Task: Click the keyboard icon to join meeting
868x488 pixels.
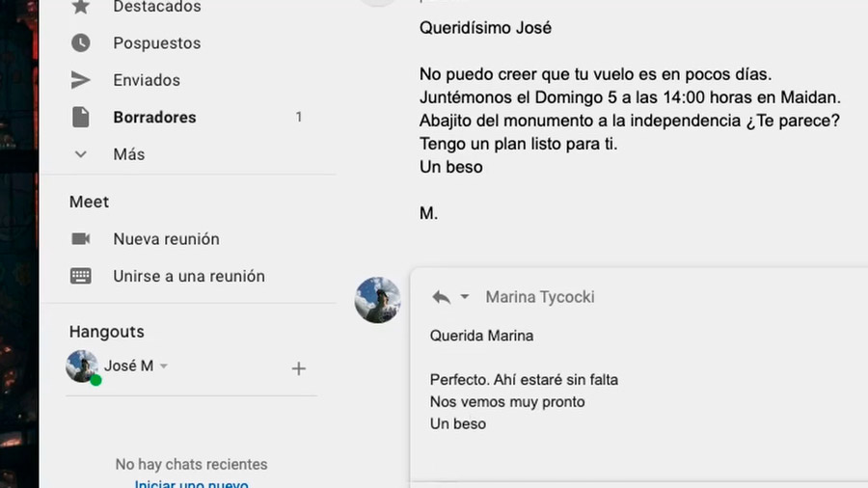Action: (81, 276)
